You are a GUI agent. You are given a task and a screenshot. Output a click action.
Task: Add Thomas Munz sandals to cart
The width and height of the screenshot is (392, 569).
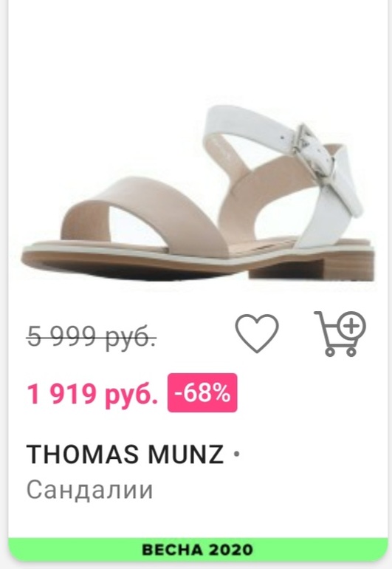coord(340,333)
